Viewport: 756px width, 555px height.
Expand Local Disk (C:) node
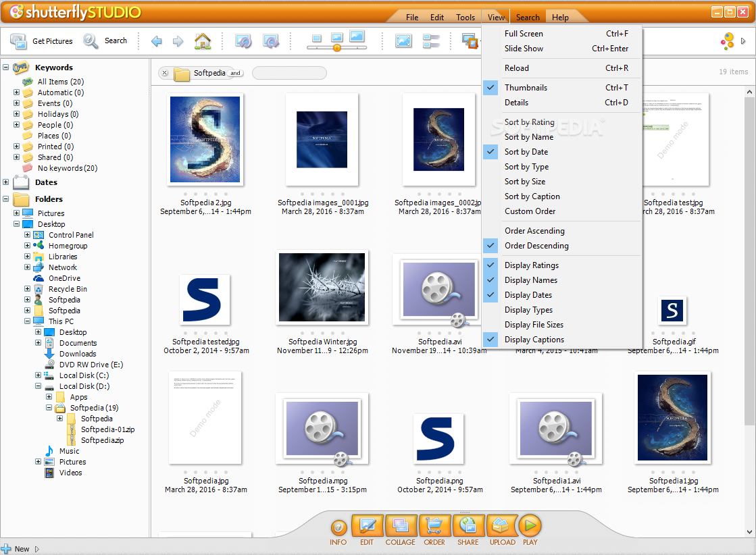[38, 375]
